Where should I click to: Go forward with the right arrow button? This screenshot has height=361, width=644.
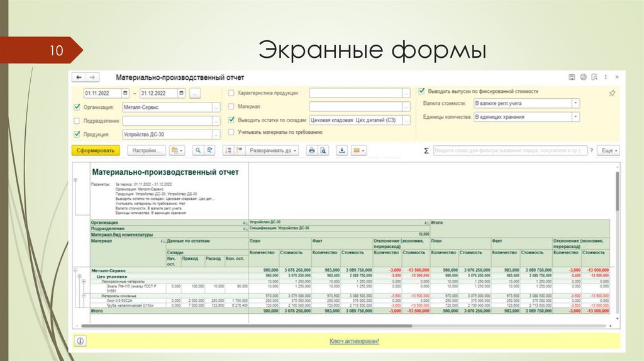[92, 77]
